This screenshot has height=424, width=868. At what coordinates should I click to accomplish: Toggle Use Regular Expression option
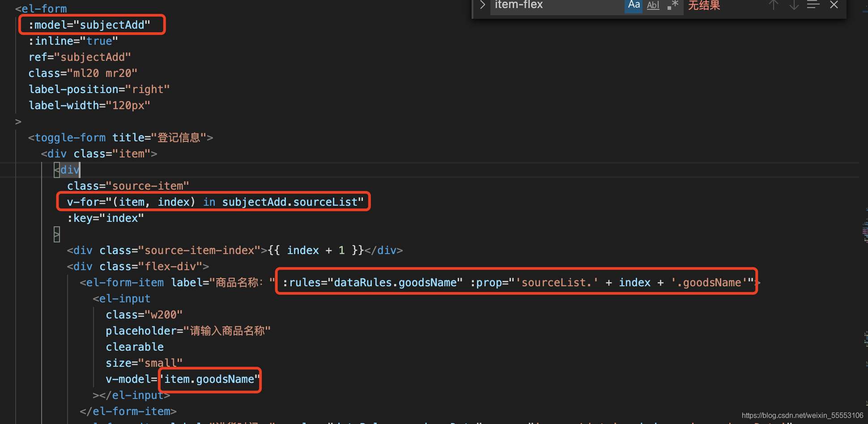point(673,5)
